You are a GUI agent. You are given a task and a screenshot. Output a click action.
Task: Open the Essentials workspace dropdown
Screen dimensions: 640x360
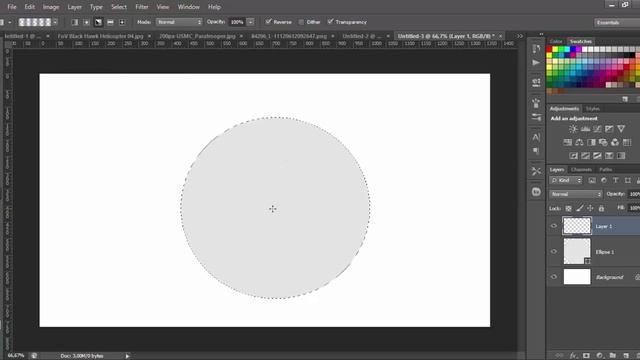(x=617, y=22)
